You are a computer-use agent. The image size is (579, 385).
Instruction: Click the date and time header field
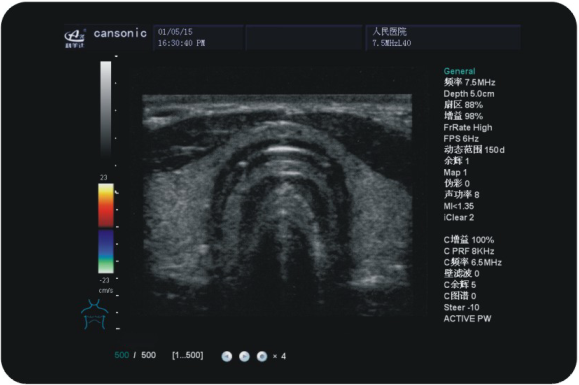coord(198,37)
